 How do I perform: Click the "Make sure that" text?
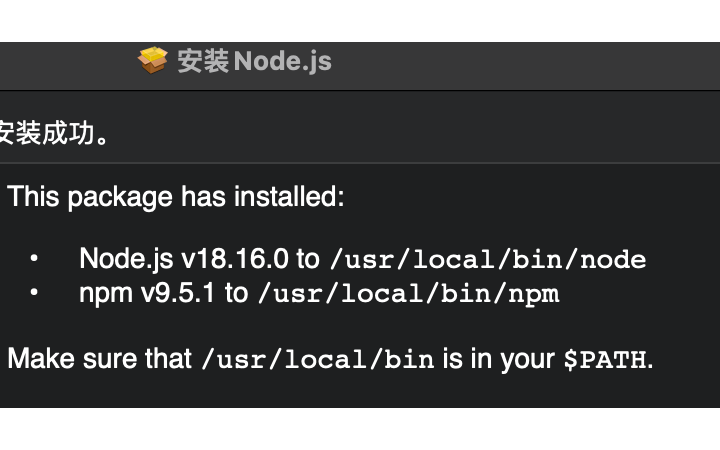point(100,359)
